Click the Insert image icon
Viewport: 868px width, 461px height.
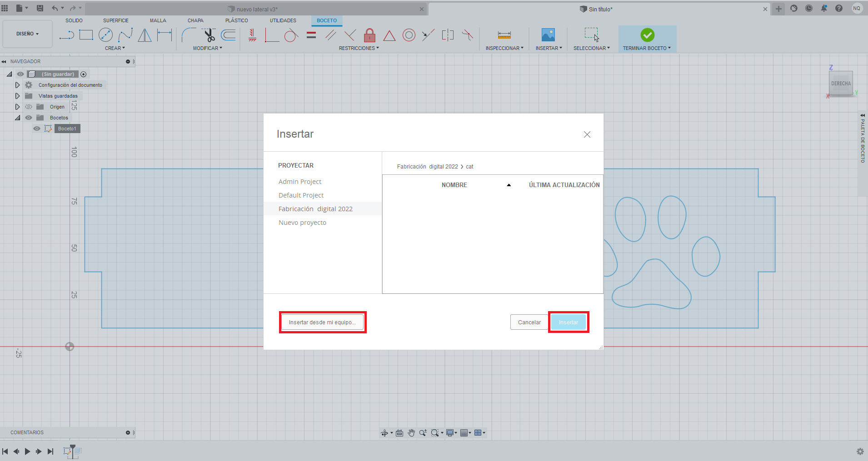548,35
